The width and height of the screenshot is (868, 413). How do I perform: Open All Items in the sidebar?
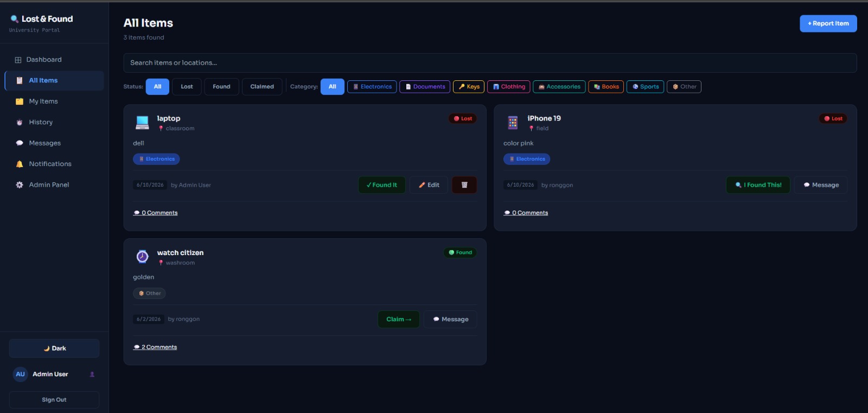click(54, 81)
